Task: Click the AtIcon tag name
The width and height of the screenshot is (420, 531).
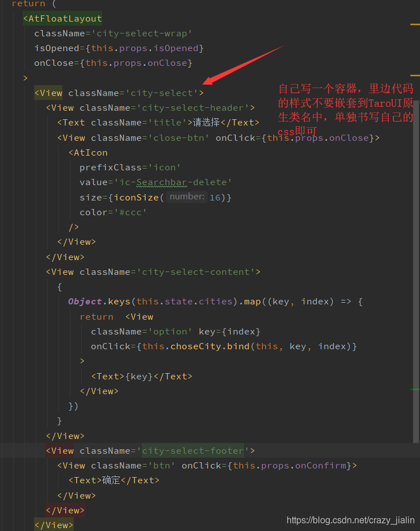Action: click(91, 153)
